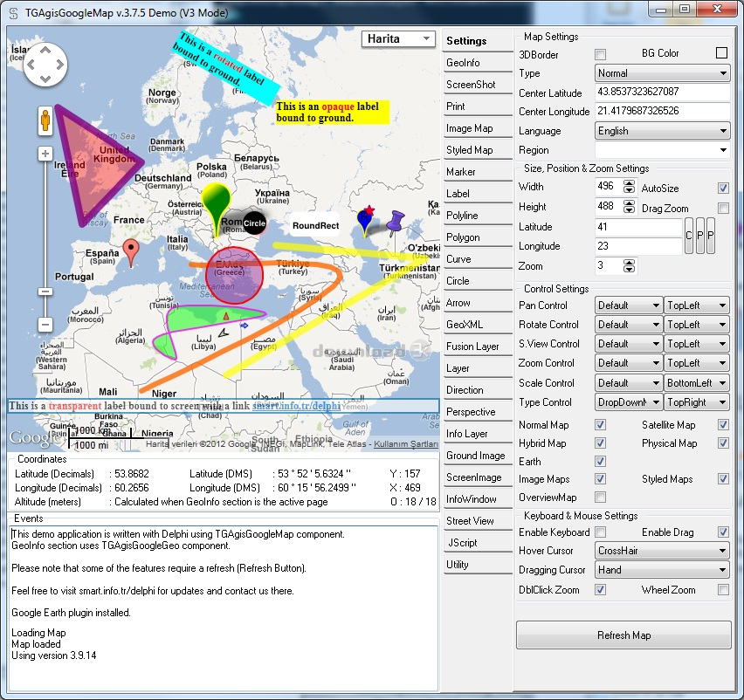Open the smart.info.tr/delphi link on map
Image resolution: width=744 pixels, height=700 pixels.
[x=296, y=406]
